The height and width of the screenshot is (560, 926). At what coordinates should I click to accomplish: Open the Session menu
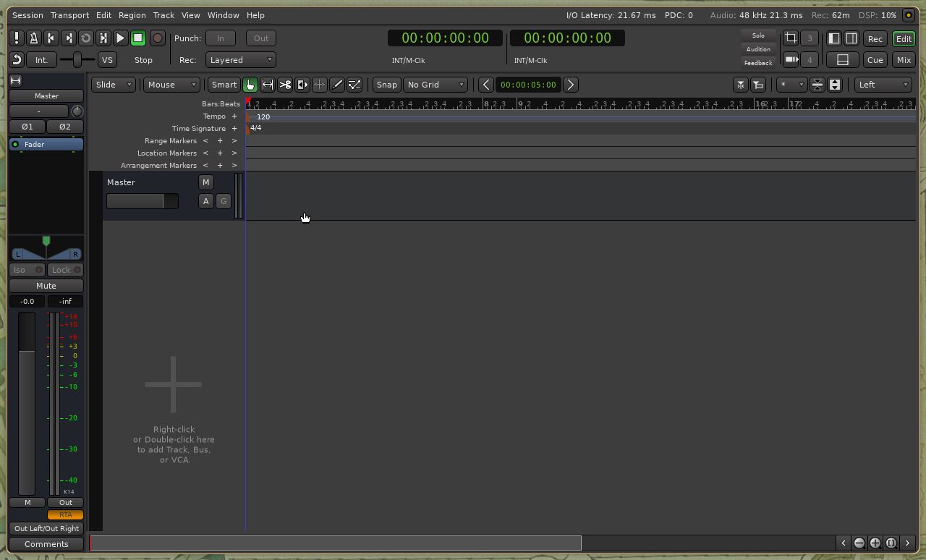point(27,15)
